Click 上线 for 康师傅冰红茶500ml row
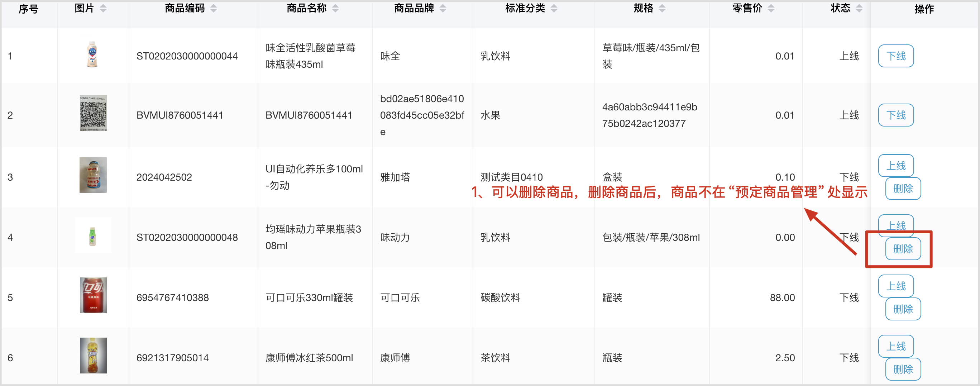 click(x=896, y=346)
